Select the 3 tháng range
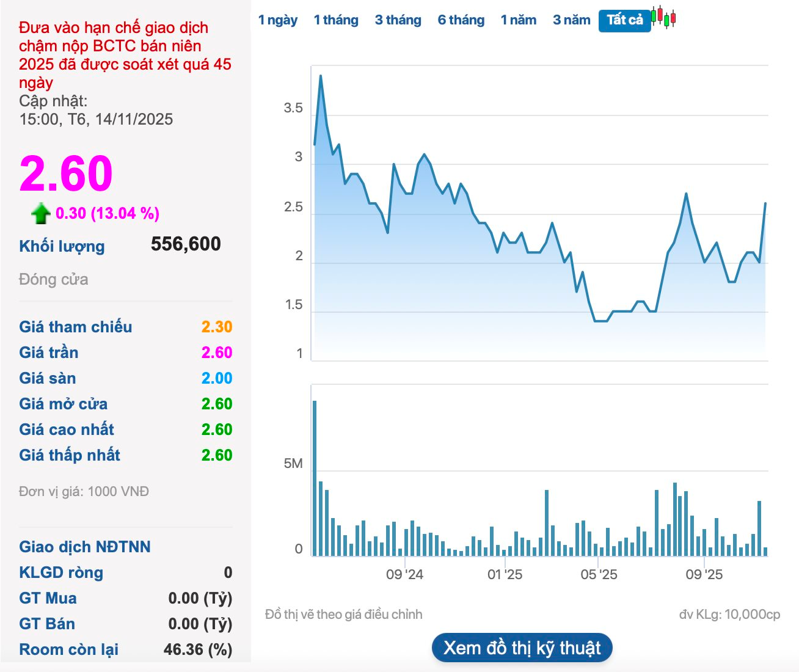This screenshot has width=799, height=672. (x=398, y=20)
